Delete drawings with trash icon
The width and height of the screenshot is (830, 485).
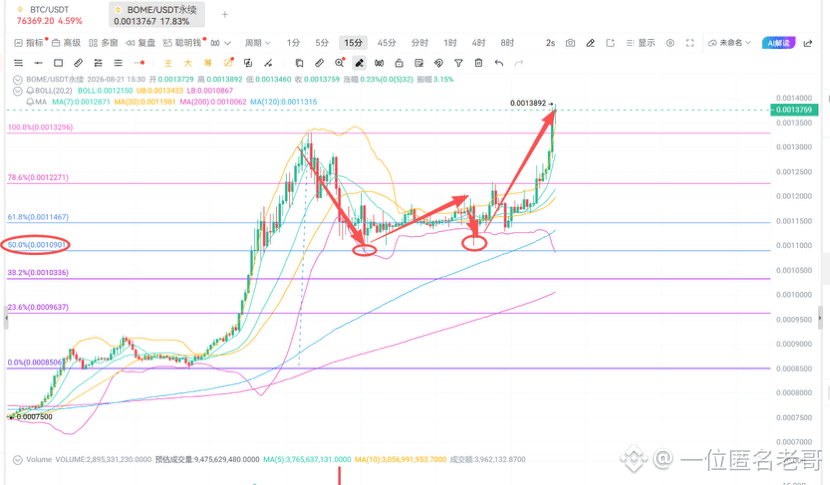(479, 63)
